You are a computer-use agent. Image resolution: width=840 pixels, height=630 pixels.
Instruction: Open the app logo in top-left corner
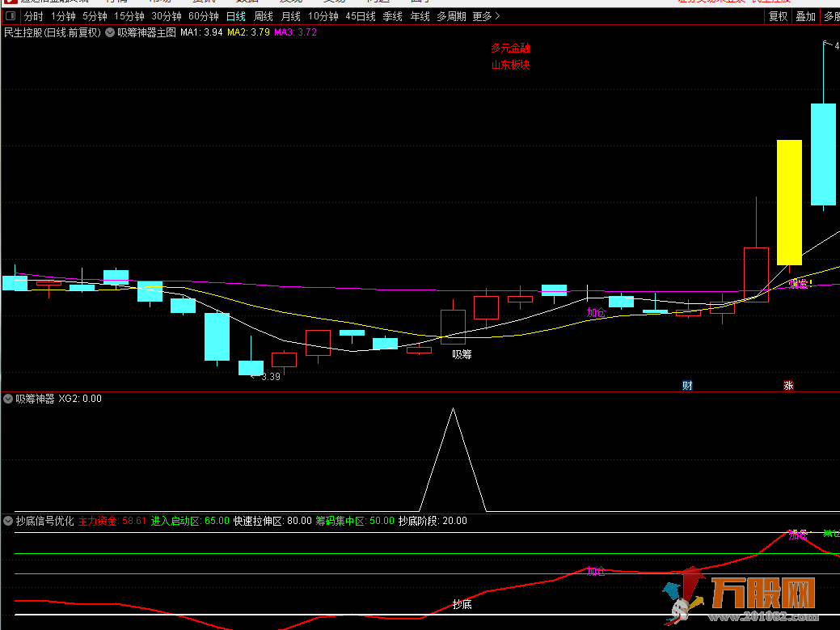pos(8,2)
